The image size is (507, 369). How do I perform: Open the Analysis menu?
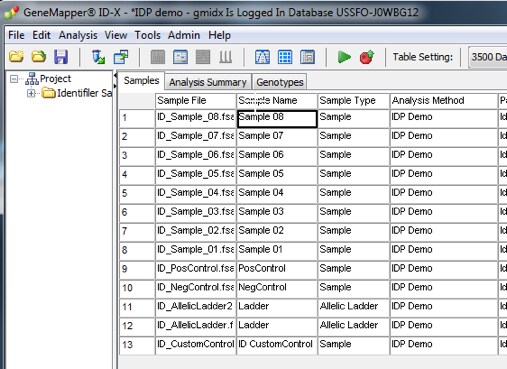(78, 35)
